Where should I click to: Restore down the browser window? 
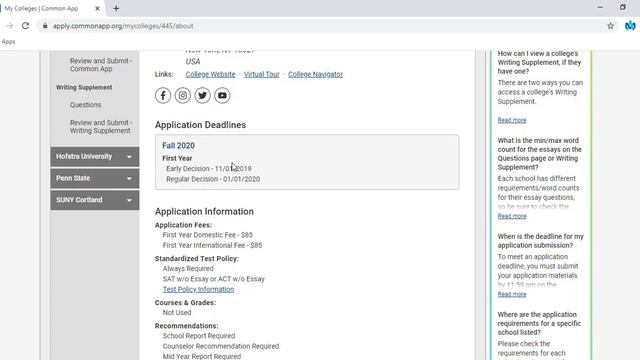click(622, 7)
